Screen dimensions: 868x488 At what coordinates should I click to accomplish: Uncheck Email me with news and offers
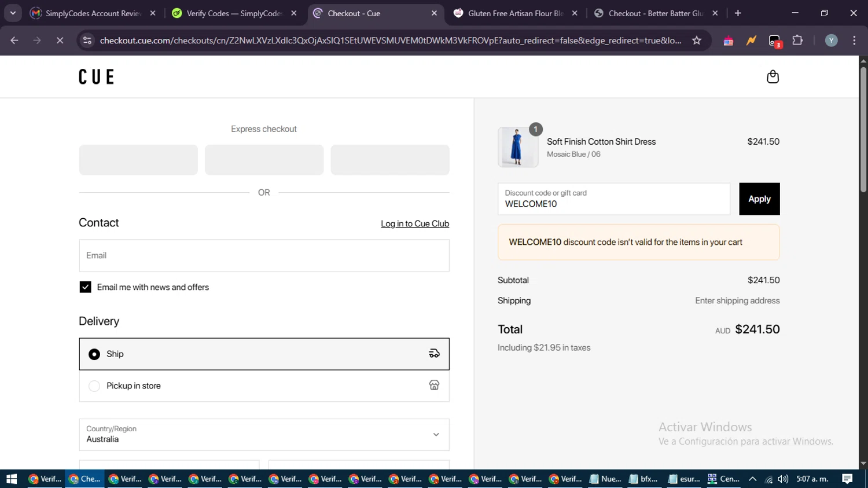coord(85,287)
